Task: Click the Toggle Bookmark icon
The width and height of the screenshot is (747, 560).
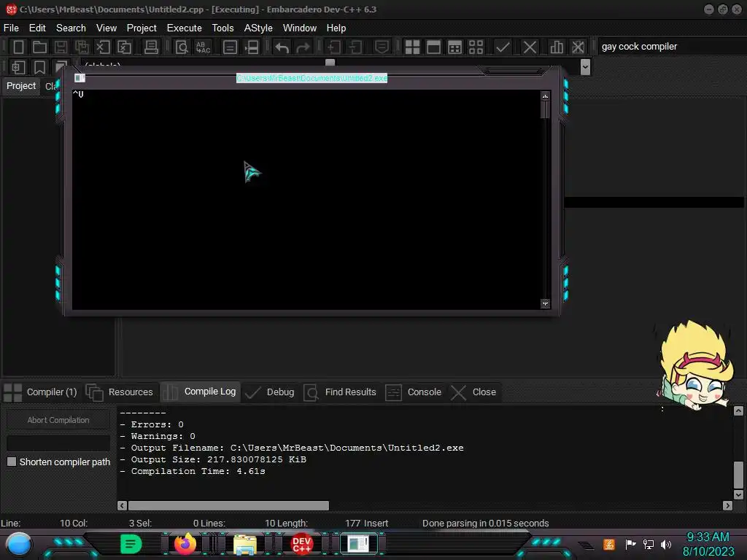Action: click(39, 67)
